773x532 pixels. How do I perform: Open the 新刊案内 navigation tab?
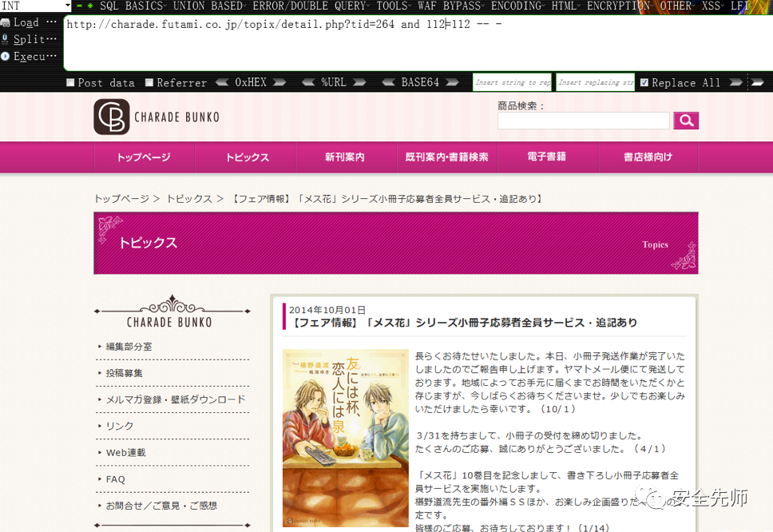pyautogui.click(x=346, y=157)
